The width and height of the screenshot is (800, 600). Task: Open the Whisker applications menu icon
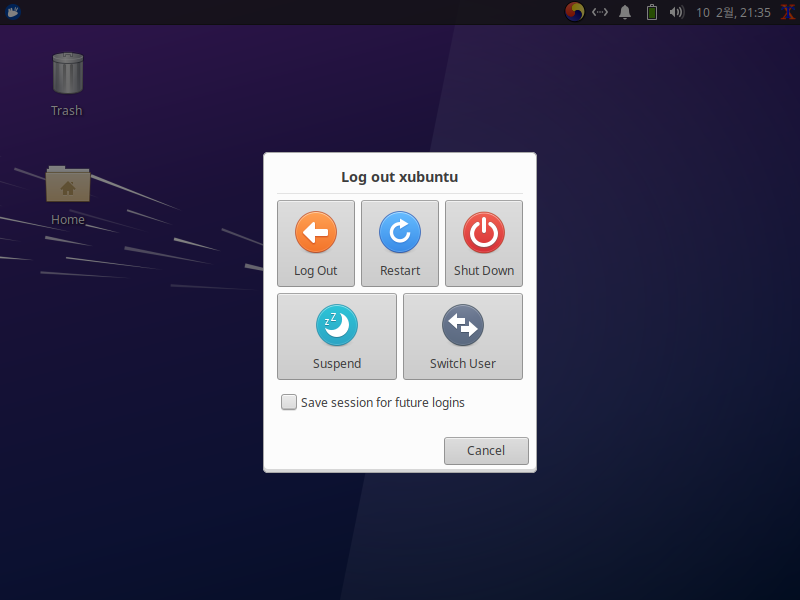[x=13, y=12]
